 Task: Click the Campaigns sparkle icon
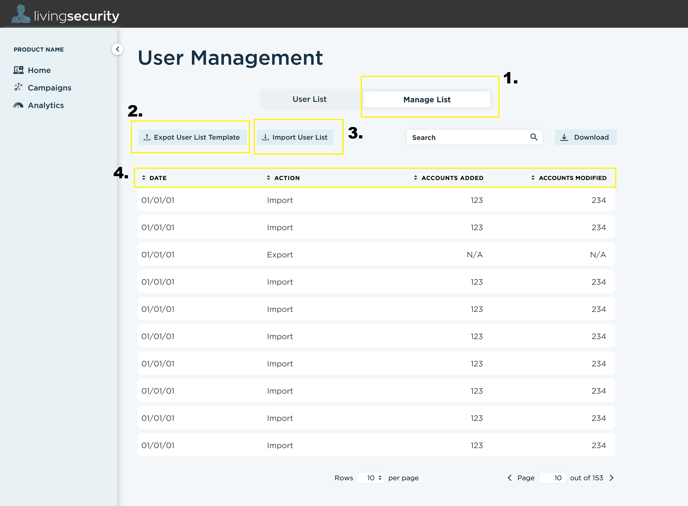(x=18, y=87)
